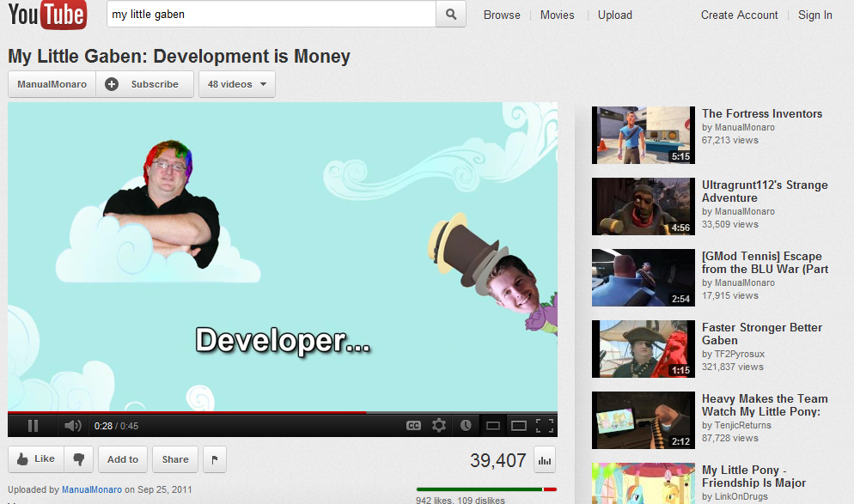Screen dimensions: 854x504
Task: Pause the video
Action: click(x=33, y=426)
